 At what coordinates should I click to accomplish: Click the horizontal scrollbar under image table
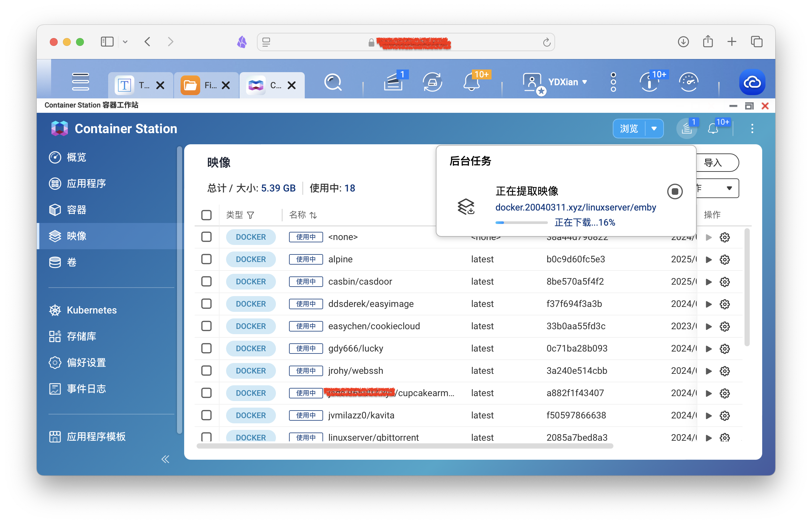coord(405,446)
